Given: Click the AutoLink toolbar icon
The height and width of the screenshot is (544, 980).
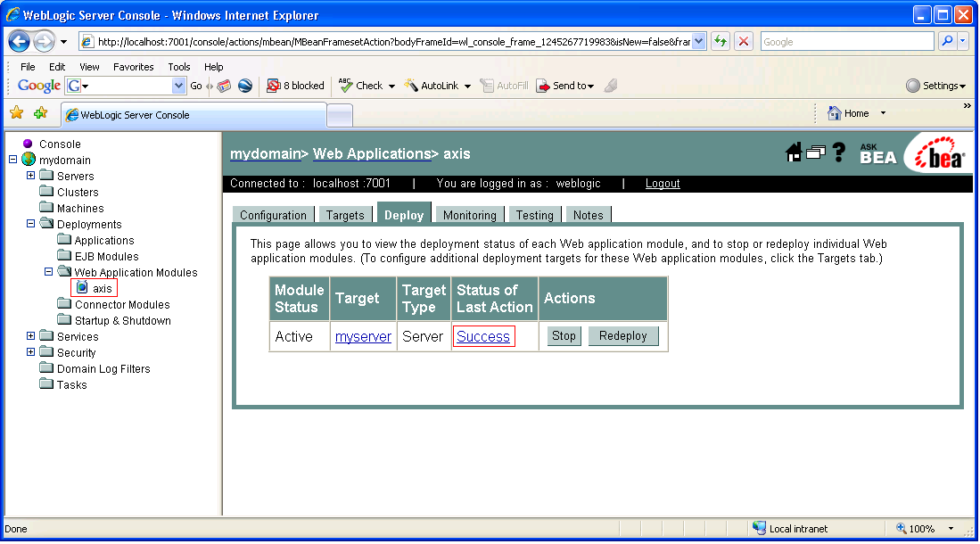Looking at the screenshot, I should (411, 85).
